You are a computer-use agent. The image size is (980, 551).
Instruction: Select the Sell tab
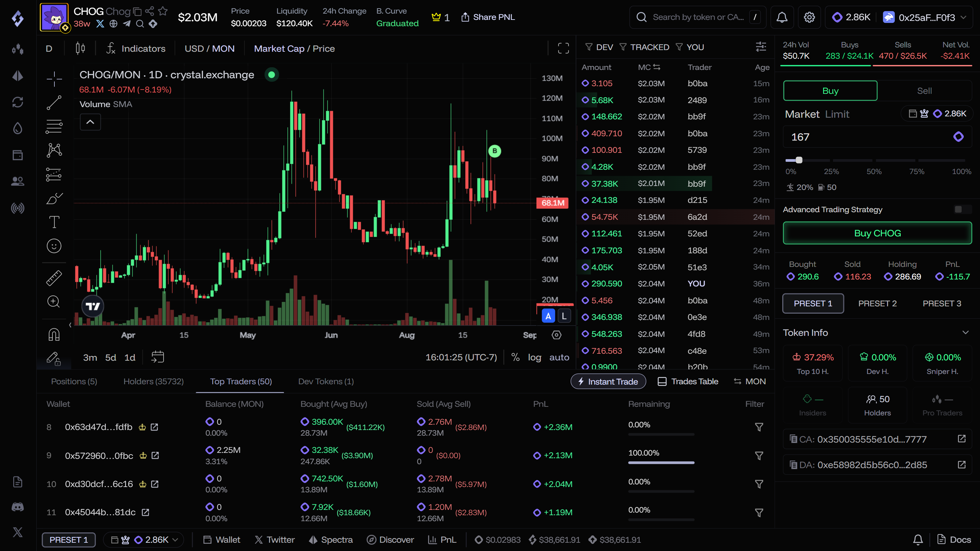(x=924, y=91)
